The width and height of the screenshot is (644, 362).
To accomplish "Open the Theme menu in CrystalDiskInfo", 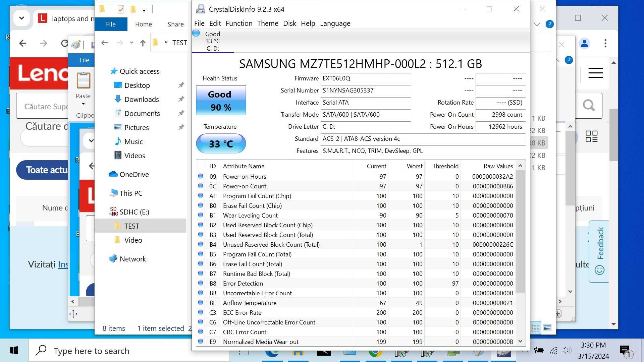I will (268, 23).
